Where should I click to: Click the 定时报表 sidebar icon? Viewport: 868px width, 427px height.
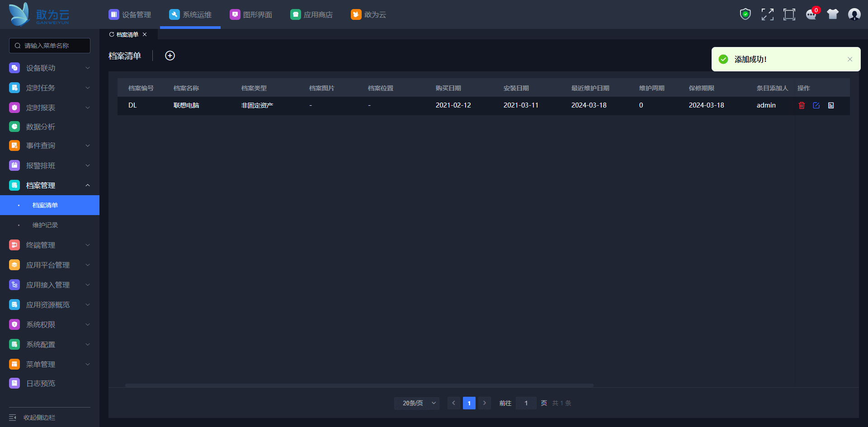click(x=14, y=108)
